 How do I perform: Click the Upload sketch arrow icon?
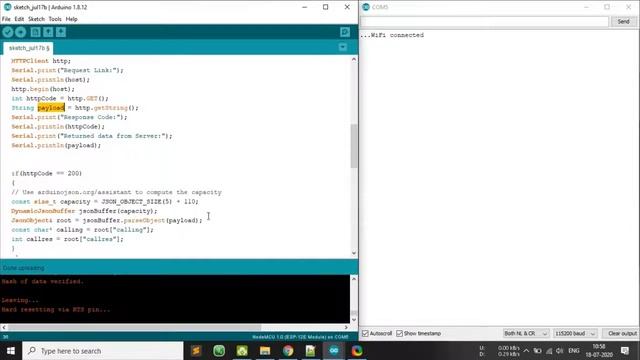click(20, 32)
